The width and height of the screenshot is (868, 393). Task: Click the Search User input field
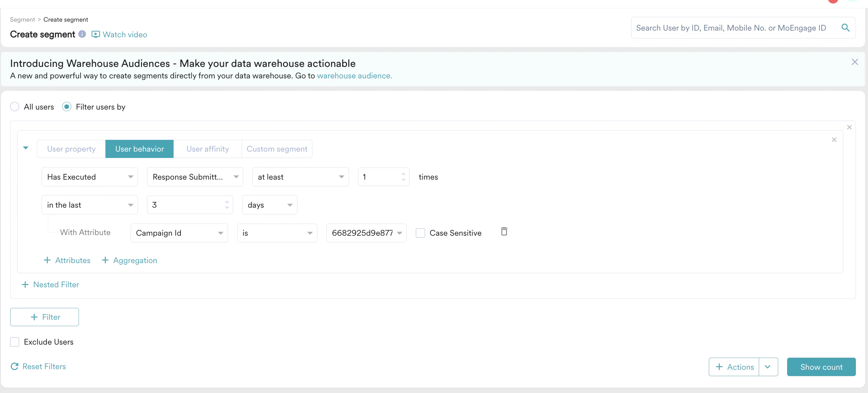[731, 28]
